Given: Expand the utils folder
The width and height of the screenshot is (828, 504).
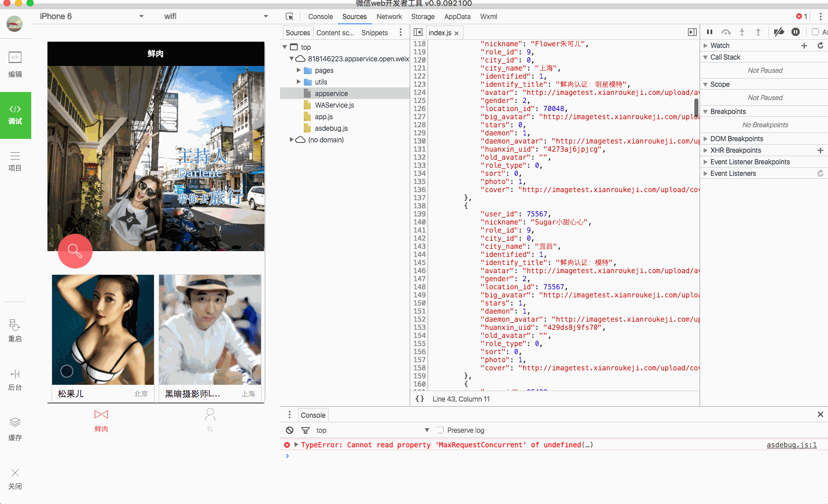Looking at the screenshot, I should point(299,82).
